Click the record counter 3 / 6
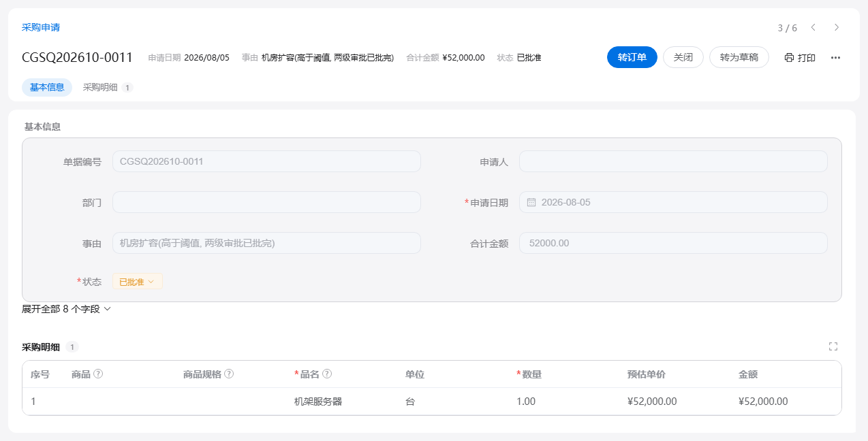 (788, 28)
